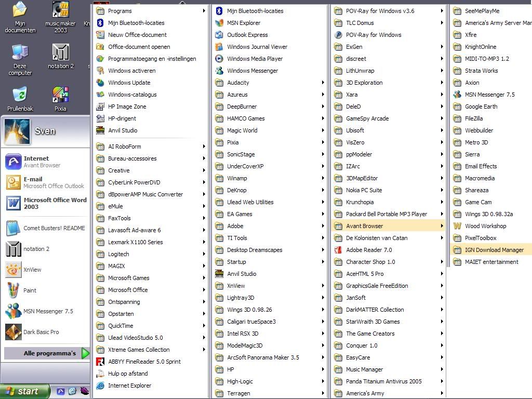Viewport: 532px width, 399px height.
Task: Launch MSN Messenger 7.5 in start panel
Action: pos(46,311)
